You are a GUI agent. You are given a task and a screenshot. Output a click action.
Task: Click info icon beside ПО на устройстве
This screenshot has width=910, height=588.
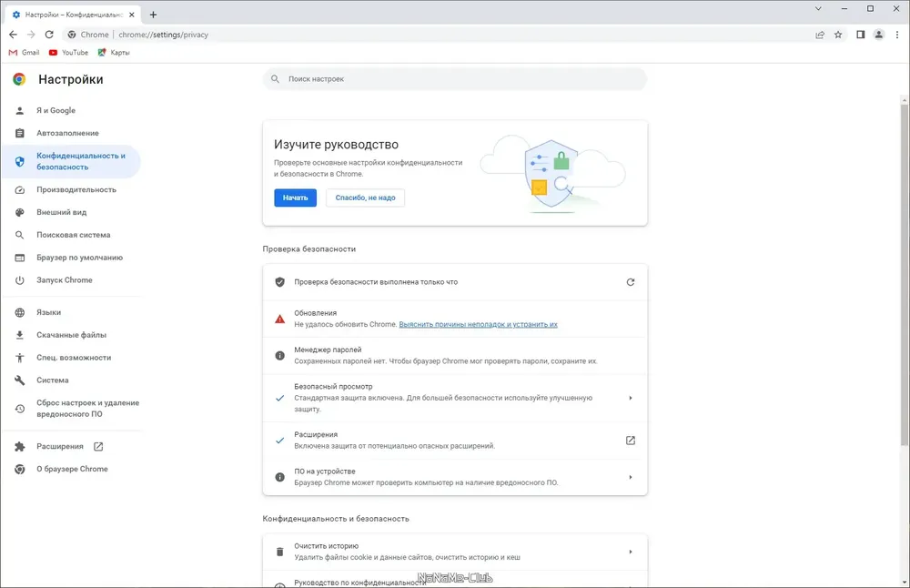coord(279,477)
